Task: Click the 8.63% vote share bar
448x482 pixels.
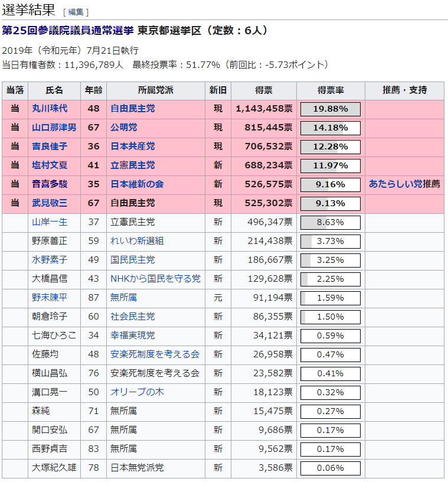Action: pyautogui.click(x=331, y=223)
